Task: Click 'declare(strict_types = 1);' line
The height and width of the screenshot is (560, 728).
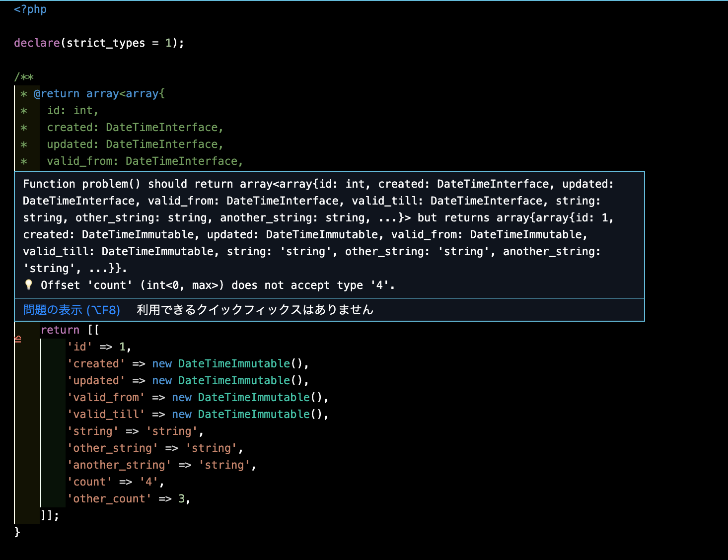Action: (99, 43)
